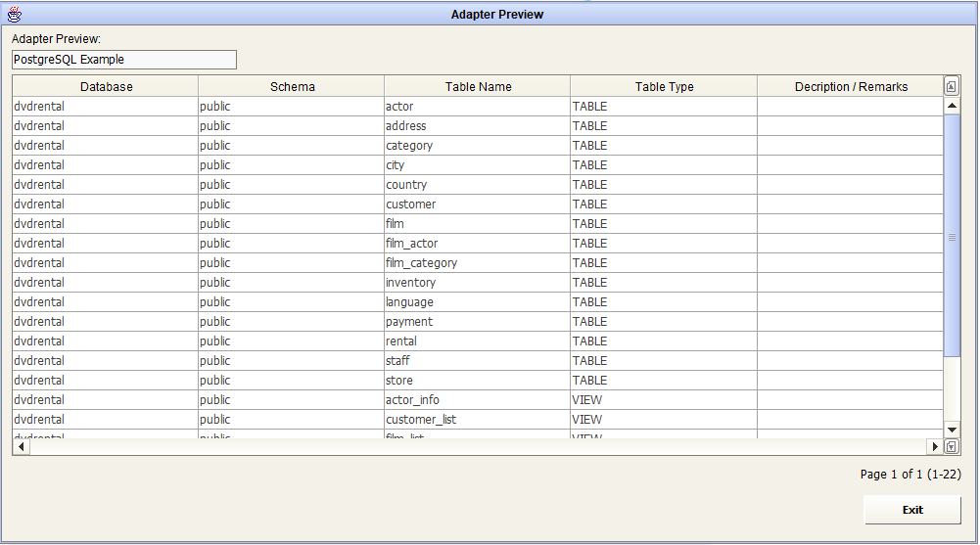Sort by the Table Name column header
This screenshot has height=545, width=980.
(x=478, y=87)
